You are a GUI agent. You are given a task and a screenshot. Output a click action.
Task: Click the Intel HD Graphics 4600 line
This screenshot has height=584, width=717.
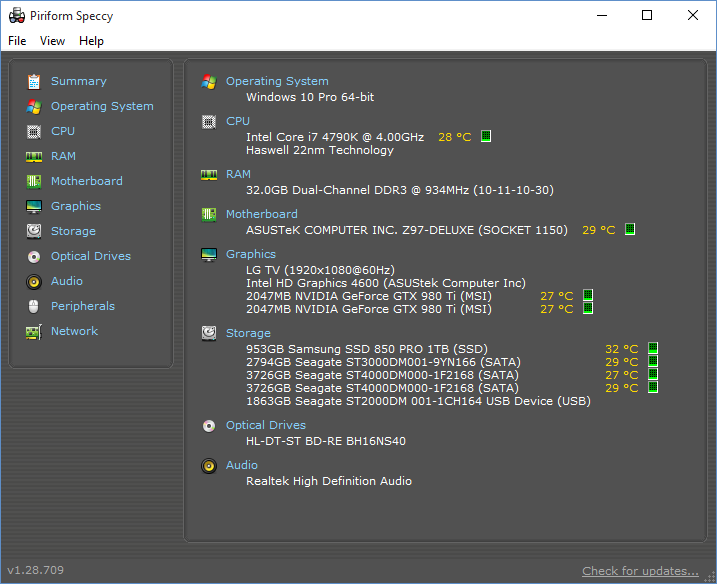click(386, 283)
